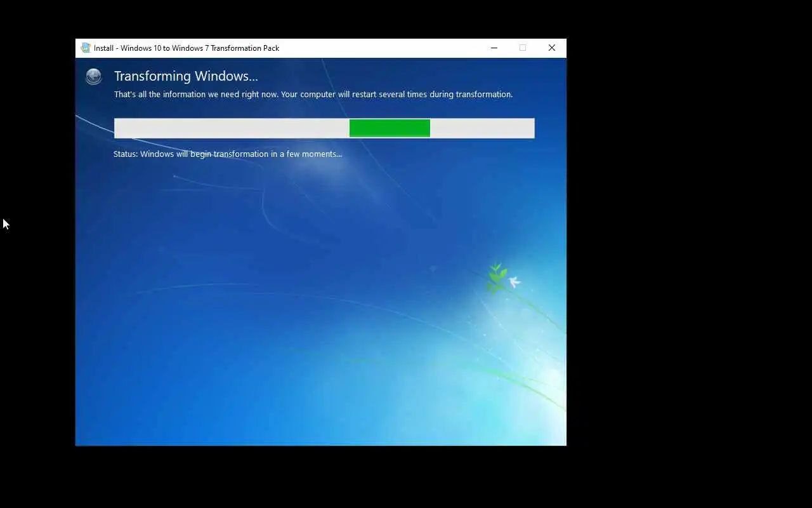Click the green transformation progress bar
The width and height of the screenshot is (812, 508).
pos(324,128)
